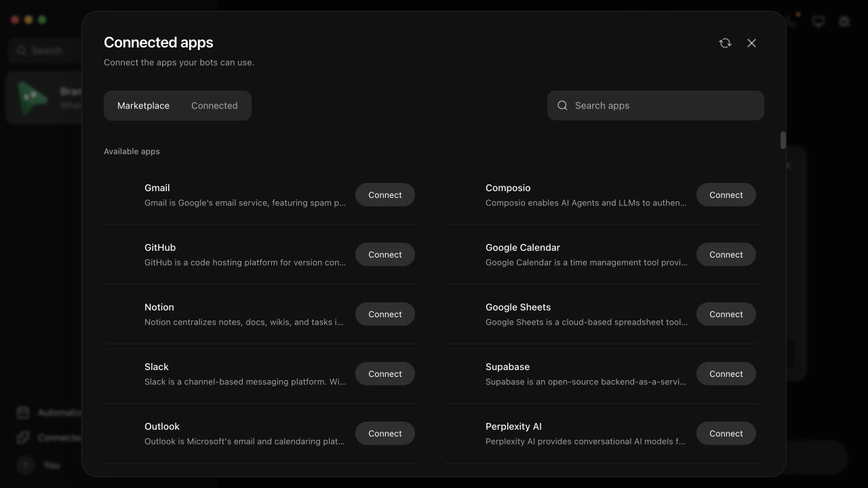
Task: Click the 'Composio enables AI Agents' description
Action: [x=586, y=203]
